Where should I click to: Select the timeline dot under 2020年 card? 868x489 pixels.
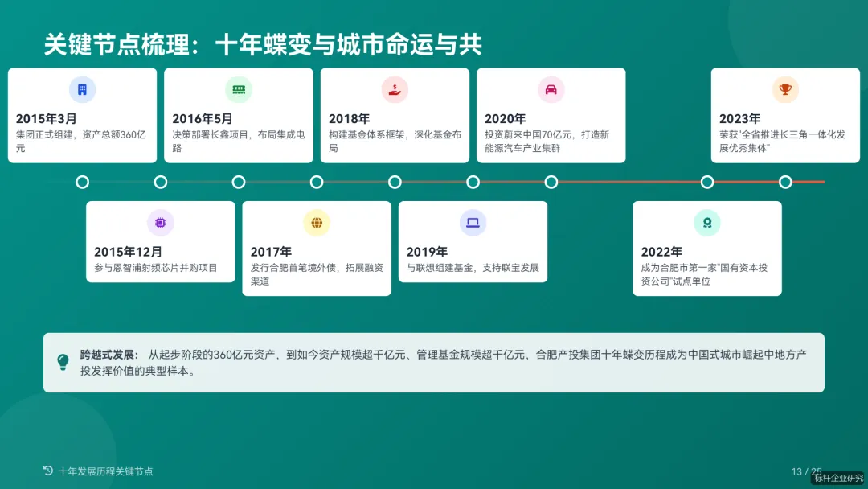pyautogui.click(x=551, y=182)
